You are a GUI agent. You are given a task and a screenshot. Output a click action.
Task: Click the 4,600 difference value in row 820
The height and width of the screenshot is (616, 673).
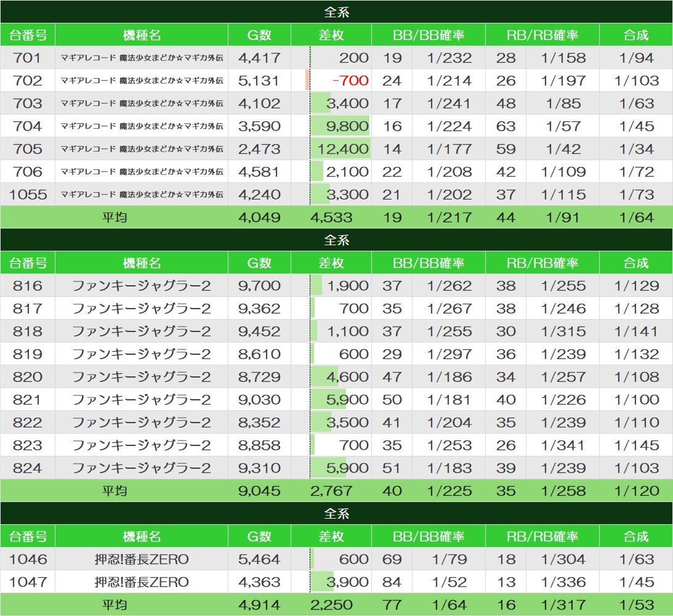pyautogui.click(x=347, y=376)
